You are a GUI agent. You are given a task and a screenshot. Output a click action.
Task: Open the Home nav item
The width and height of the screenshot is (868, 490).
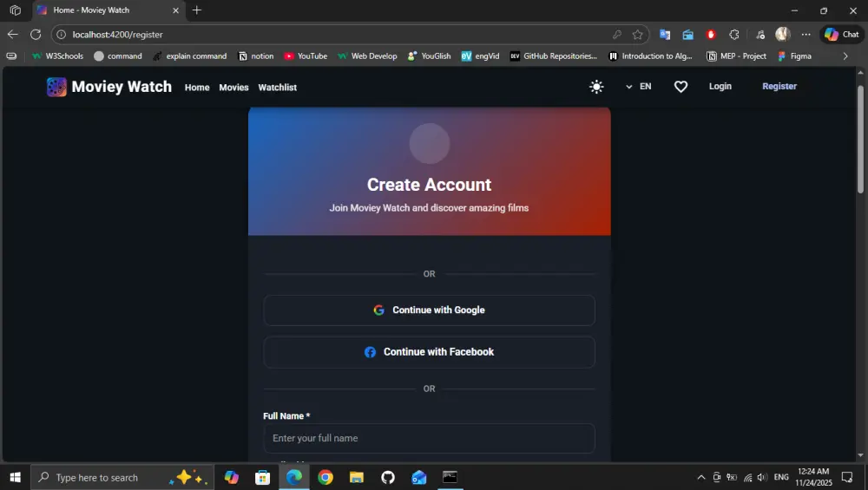tap(197, 88)
